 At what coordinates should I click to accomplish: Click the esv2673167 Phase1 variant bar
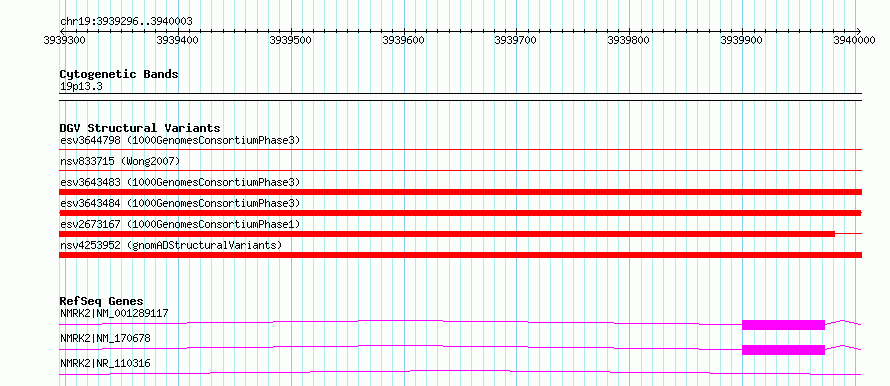coord(447,234)
